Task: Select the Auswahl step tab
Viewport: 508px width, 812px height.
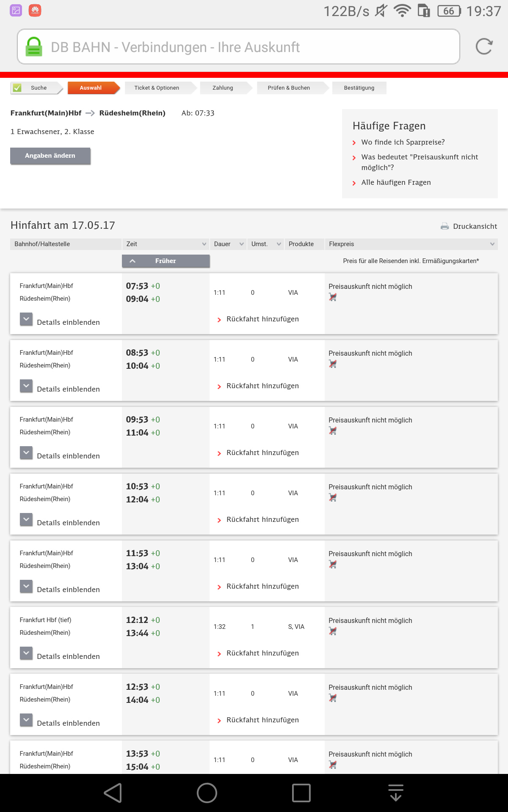Action: pos(91,88)
